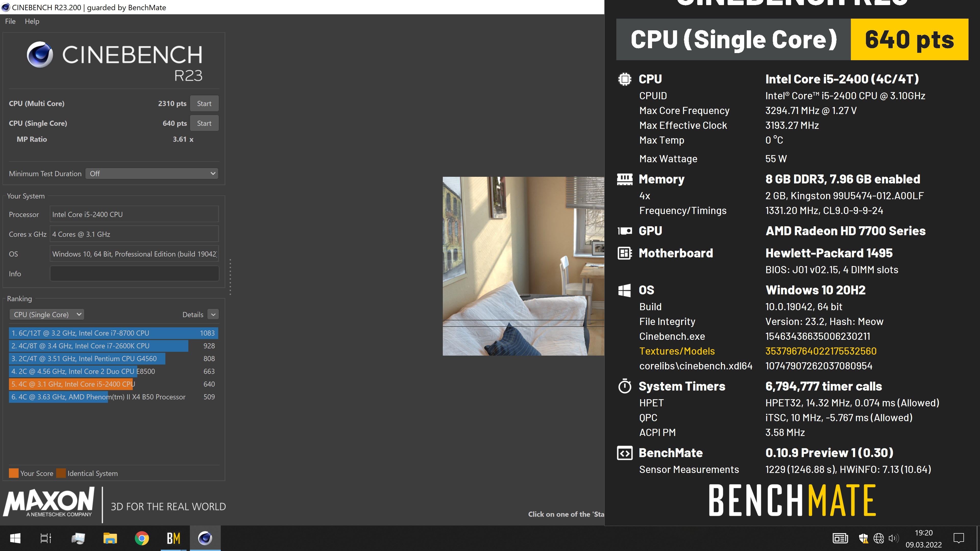This screenshot has width=980, height=551.
Task: Open the clock showing 19:20
Action: pos(923,539)
